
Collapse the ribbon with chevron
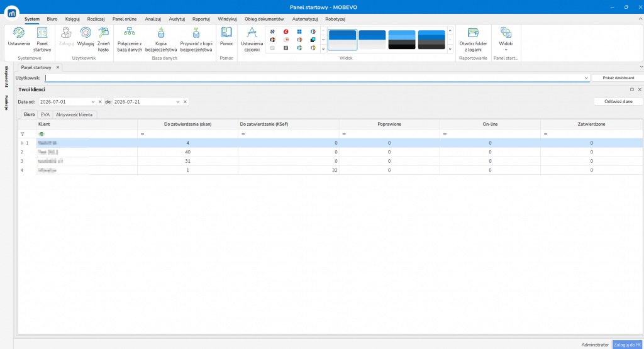click(x=640, y=19)
